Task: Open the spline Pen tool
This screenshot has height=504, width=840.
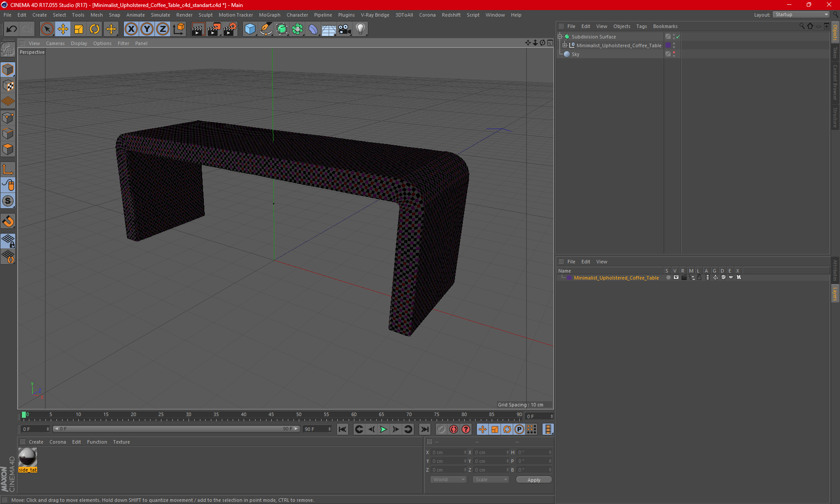Action: [266, 29]
